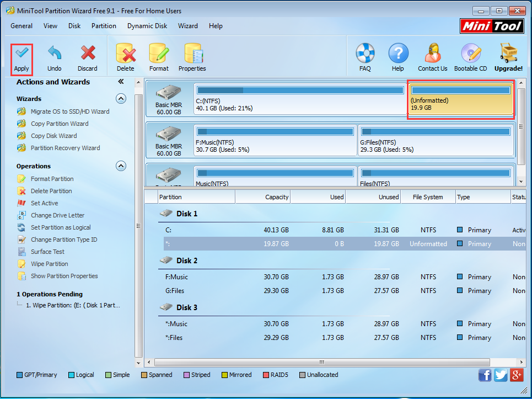This screenshot has width=532, height=399.
Task: Select the C:(NTFS) 40.1 GB partition block
Action: coord(300,99)
